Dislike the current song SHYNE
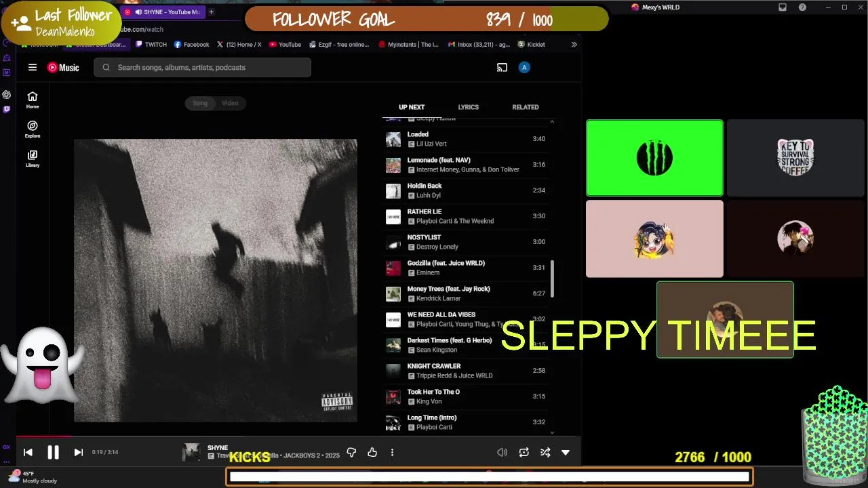Viewport: 868px width, 488px height. (x=351, y=452)
